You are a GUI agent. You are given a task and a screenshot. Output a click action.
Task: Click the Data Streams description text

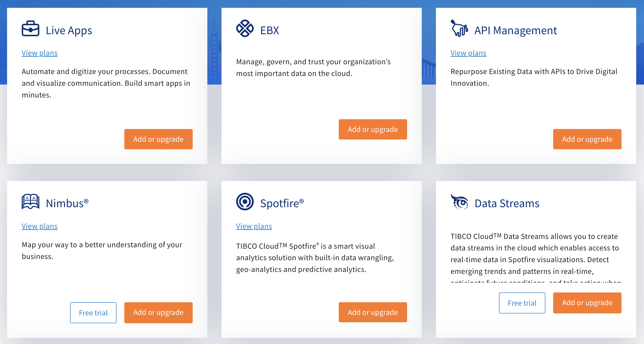535,254
